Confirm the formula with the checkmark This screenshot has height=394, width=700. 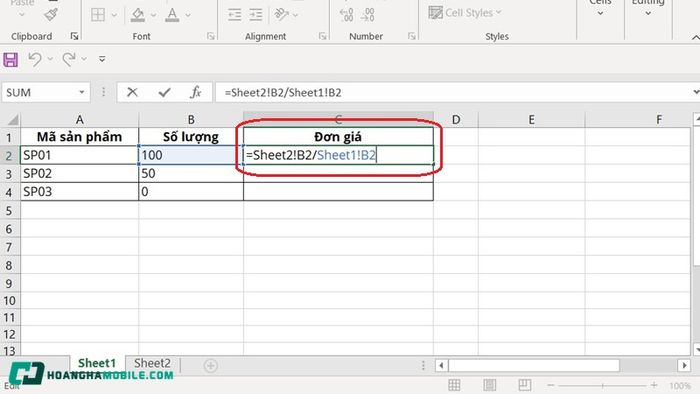(164, 92)
